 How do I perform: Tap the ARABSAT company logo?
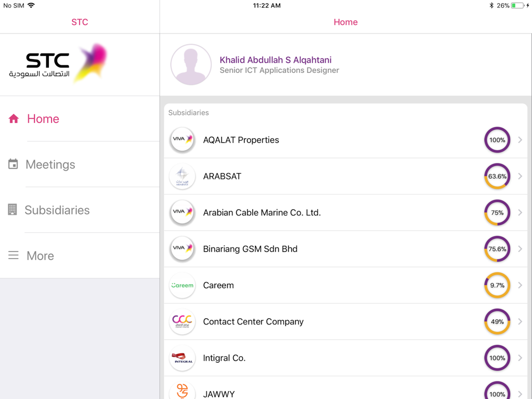tap(182, 176)
